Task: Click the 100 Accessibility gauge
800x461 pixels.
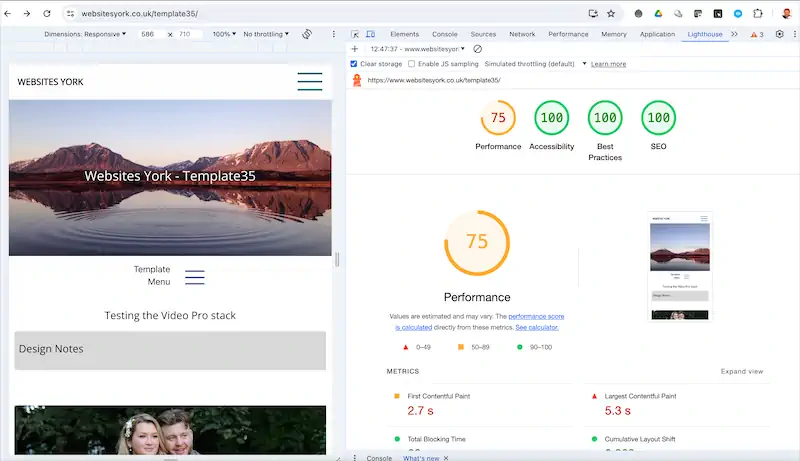Action: tap(552, 118)
